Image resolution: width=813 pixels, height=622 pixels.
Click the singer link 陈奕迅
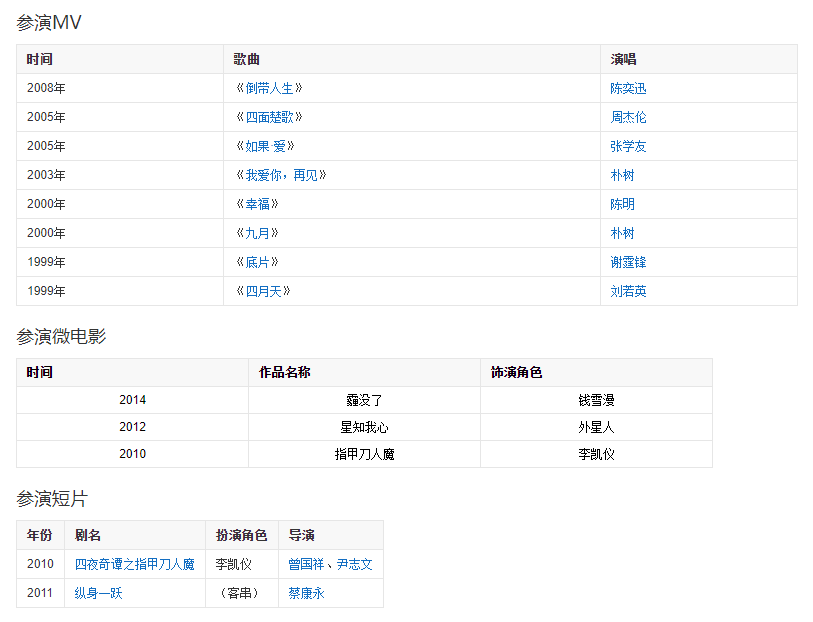[628, 88]
